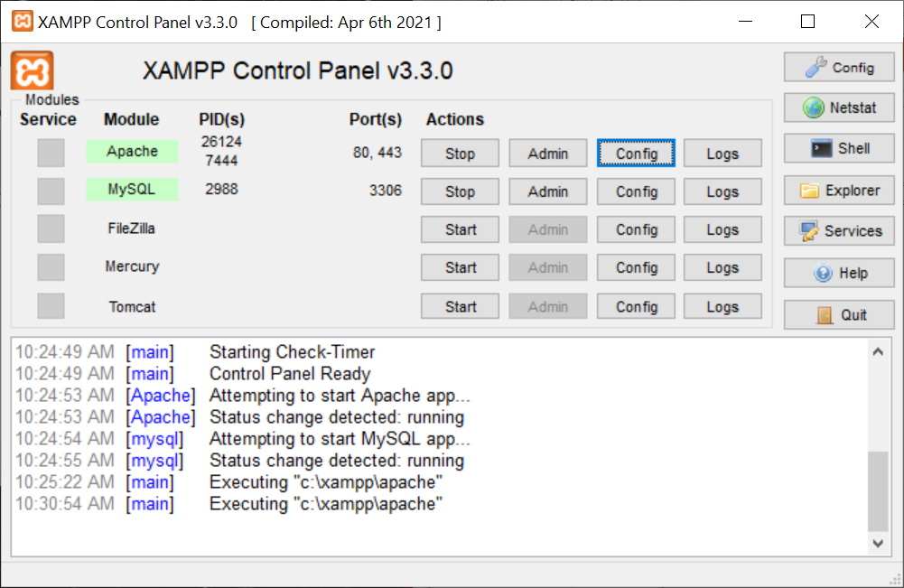Click the Port(s) column header
The image size is (904, 588).
pyautogui.click(x=376, y=119)
